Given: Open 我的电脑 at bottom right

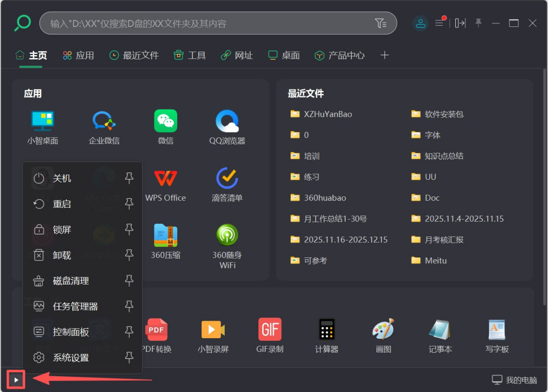Looking at the screenshot, I should click(515, 379).
